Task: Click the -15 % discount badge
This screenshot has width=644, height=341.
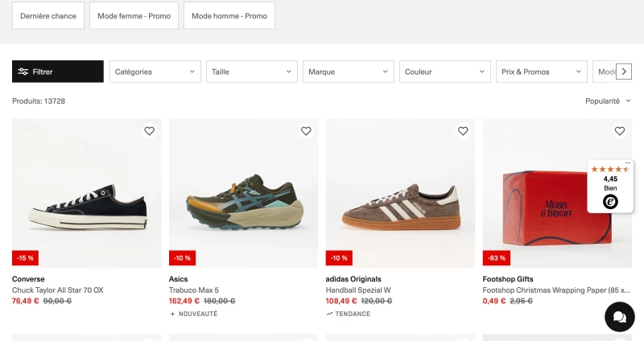Action: [x=26, y=258]
